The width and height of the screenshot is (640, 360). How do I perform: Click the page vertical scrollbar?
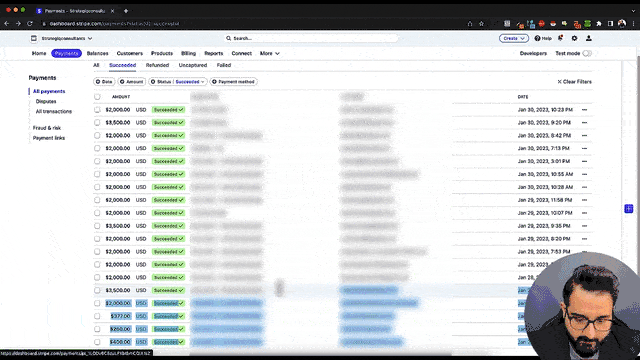pyautogui.click(x=638, y=163)
